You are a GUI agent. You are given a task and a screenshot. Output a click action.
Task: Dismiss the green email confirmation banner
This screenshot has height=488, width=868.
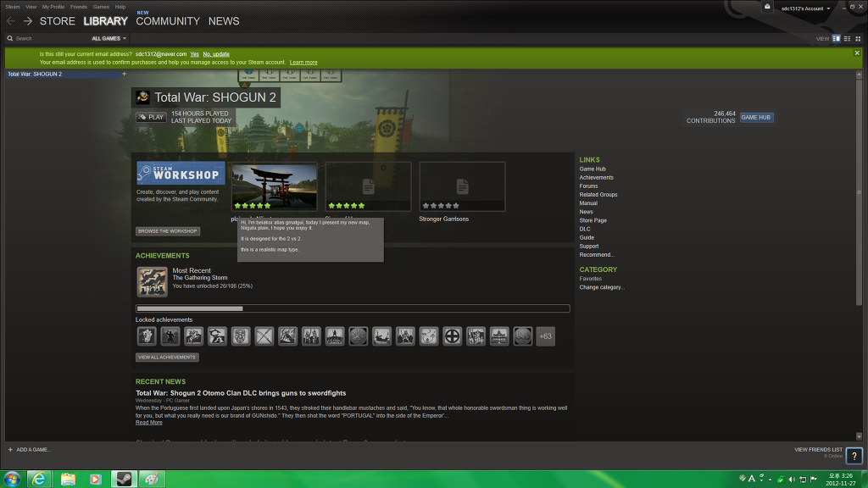point(857,53)
